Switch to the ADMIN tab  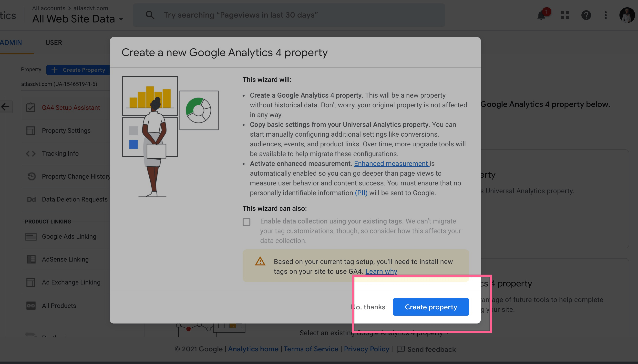coord(11,42)
